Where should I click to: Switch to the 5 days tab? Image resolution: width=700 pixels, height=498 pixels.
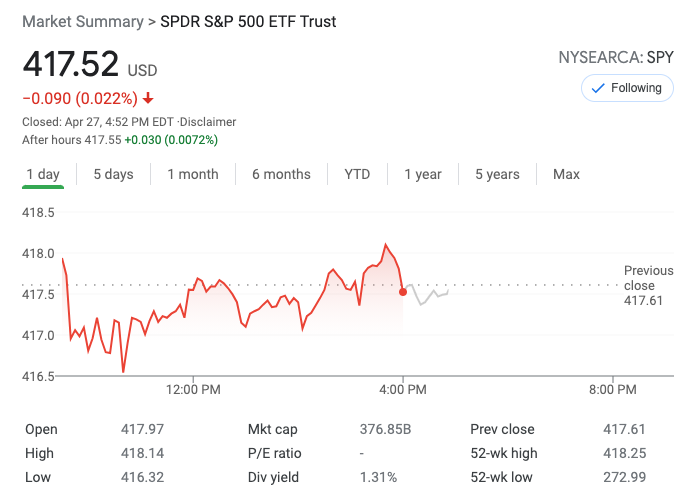point(113,174)
